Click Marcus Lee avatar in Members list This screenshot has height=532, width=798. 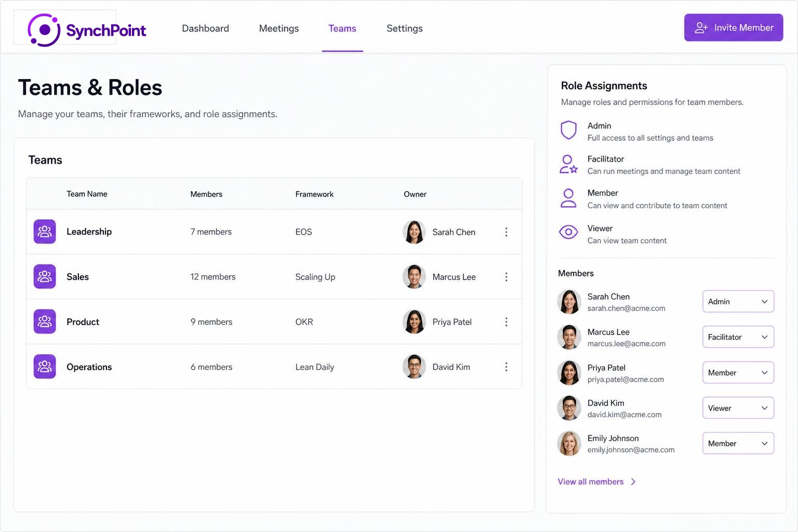pos(569,337)
